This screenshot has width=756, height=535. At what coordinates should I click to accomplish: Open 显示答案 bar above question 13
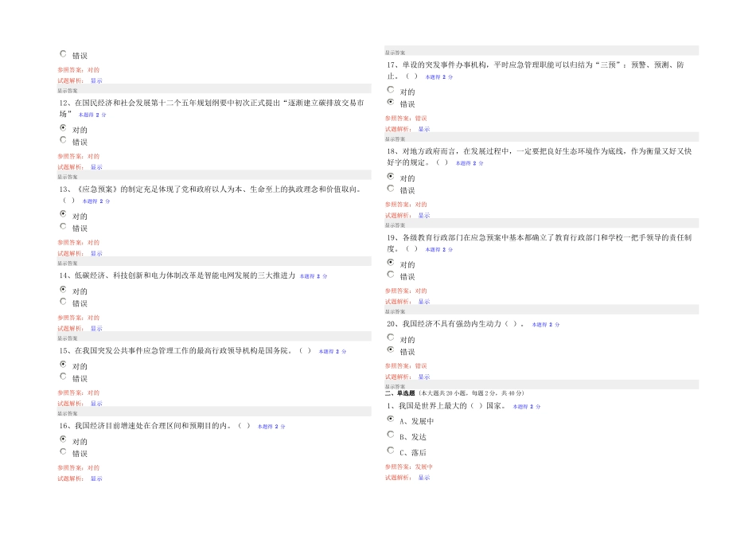[214, 177]
